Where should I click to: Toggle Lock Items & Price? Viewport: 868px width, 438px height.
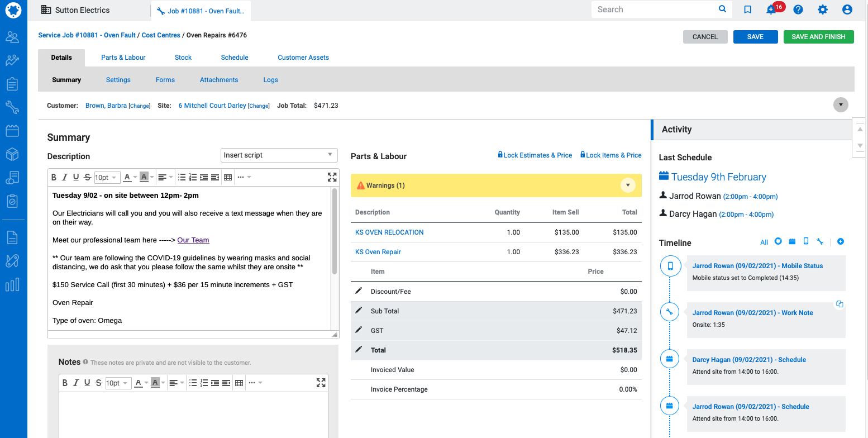[x=611, y=155]
